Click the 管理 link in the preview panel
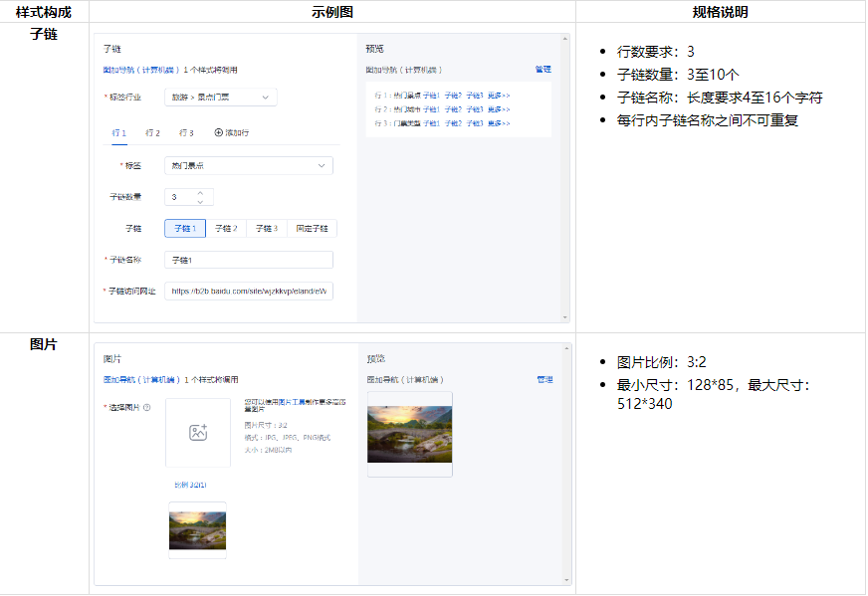The width and height of the screenshot is (868, 596). click(542, 70)
